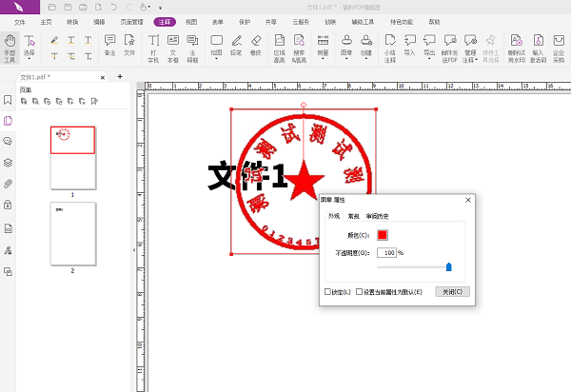Open the Bookmarks panel in left sidebar
Viewport: 571px width, 392px height.
click(x=8, y=100)
